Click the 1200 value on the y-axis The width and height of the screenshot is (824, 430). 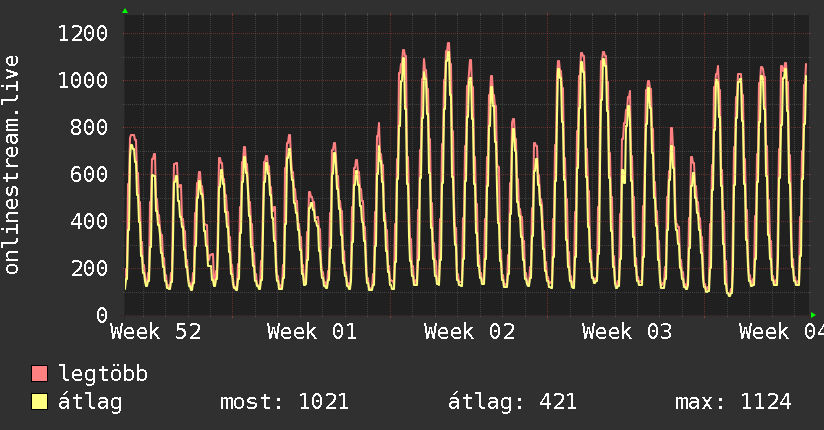82,34
